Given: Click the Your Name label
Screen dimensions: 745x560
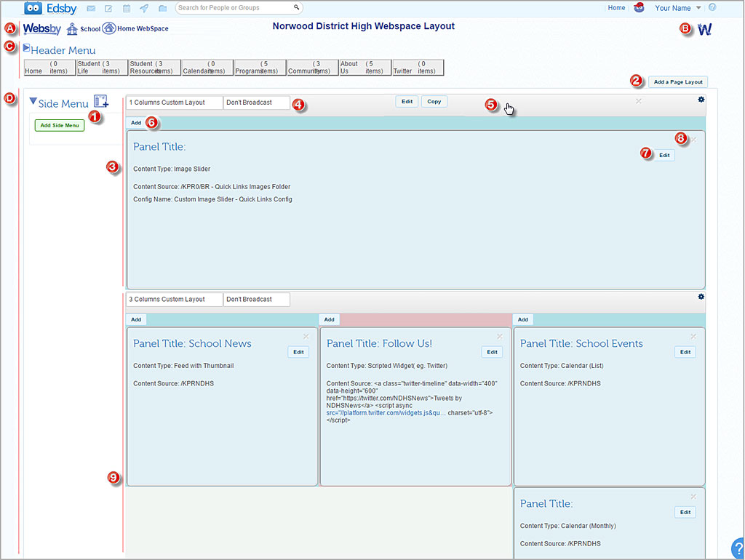Looking at the screenshot, I should click(673, 7).
